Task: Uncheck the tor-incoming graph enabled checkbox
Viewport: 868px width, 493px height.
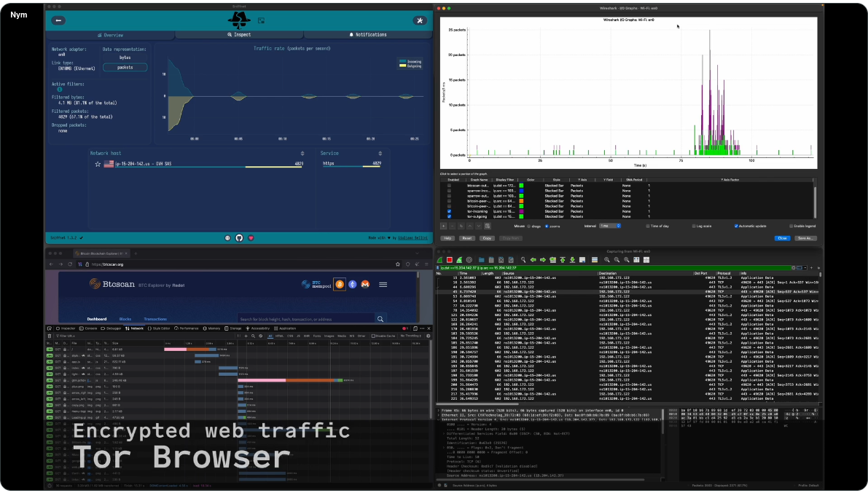Action: pos(449,211)
